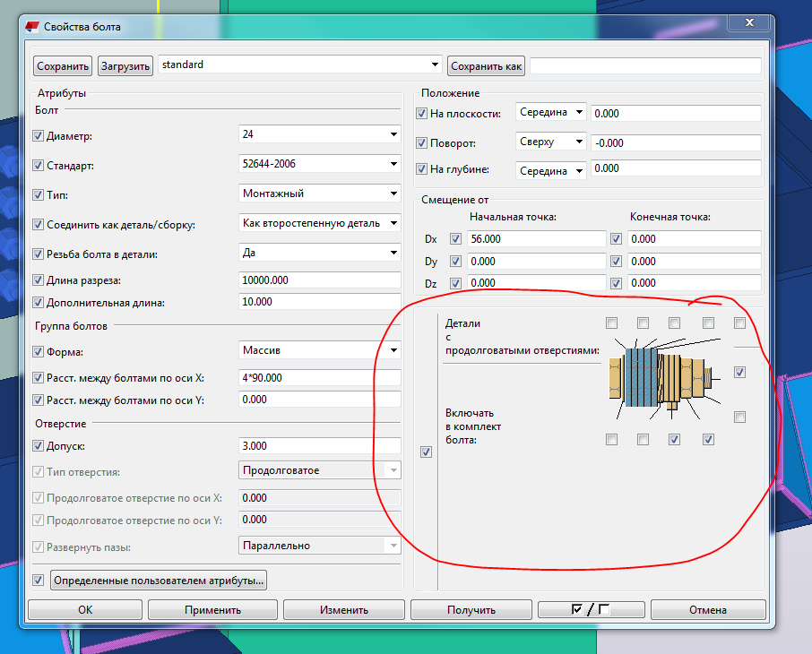Open Определенные пользователем атрибуты dialog
The image size is (812, 654).
[x=159, y=581]
